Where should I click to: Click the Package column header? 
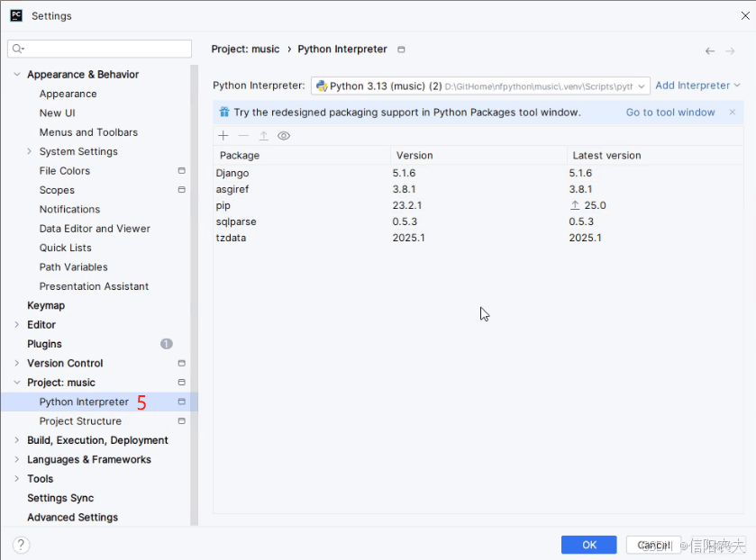click(302, 155)
